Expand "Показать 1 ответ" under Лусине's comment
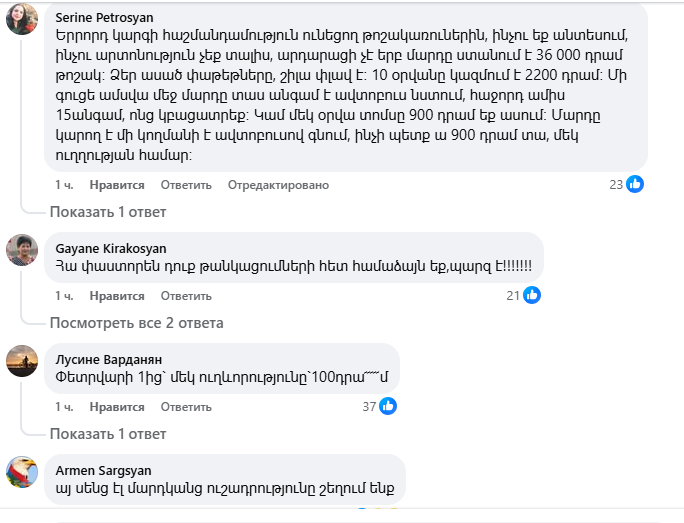 108,434
